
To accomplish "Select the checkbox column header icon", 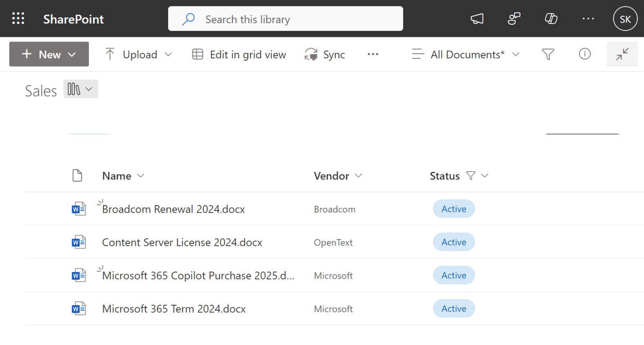I will point(78,175).
